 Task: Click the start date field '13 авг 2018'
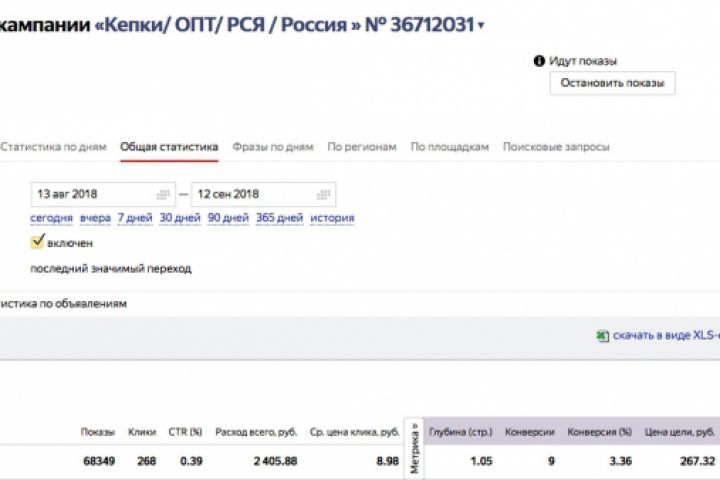pos(90,194)
